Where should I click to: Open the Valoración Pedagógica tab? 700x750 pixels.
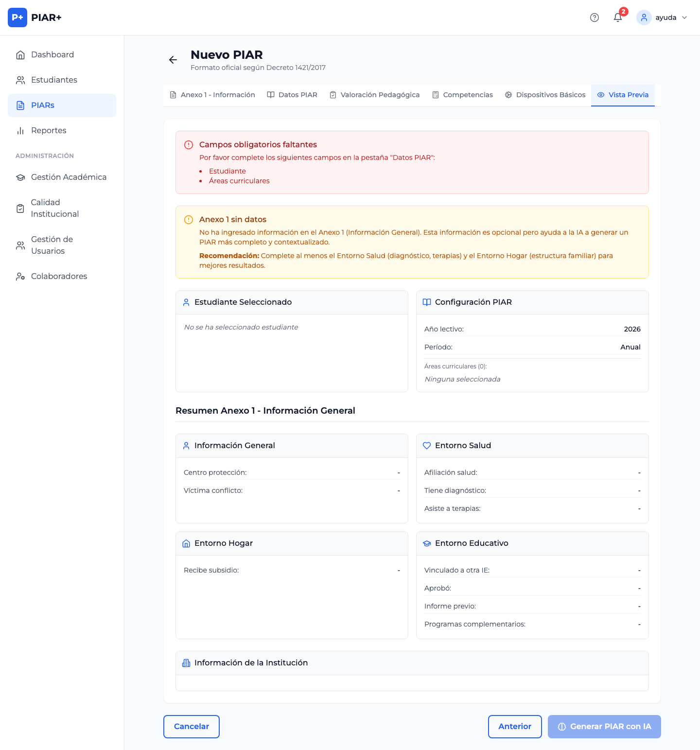click(374, 95)
